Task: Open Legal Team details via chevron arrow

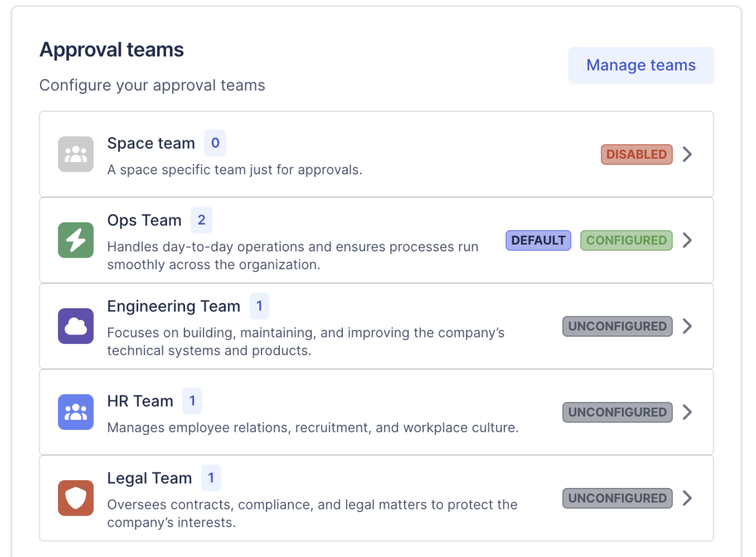Action: click(687, 498)
